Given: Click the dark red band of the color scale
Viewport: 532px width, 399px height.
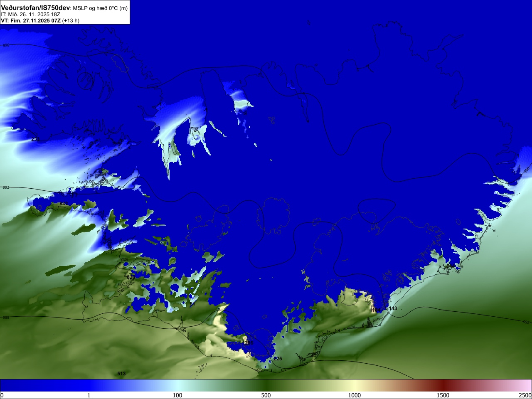Looking at the screenshot, I should (x=443, y=385).
